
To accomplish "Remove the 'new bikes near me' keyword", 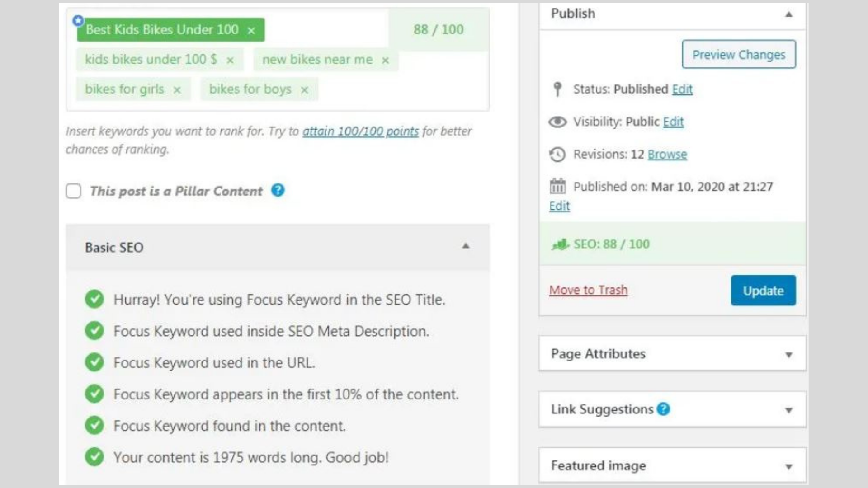I will (385, 61).
